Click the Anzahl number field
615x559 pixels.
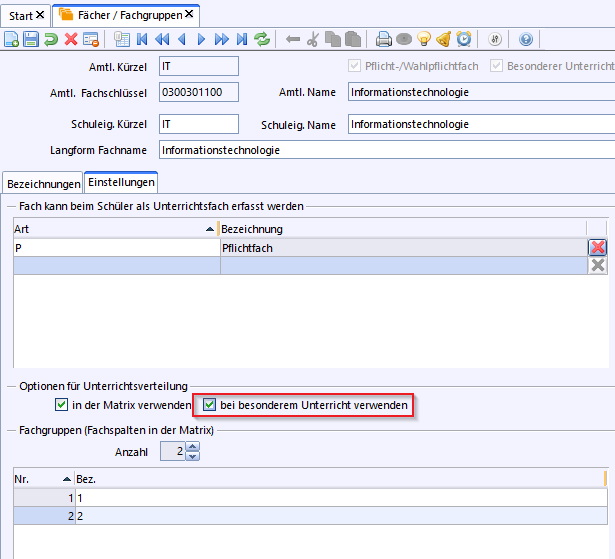tap(173, 451)
